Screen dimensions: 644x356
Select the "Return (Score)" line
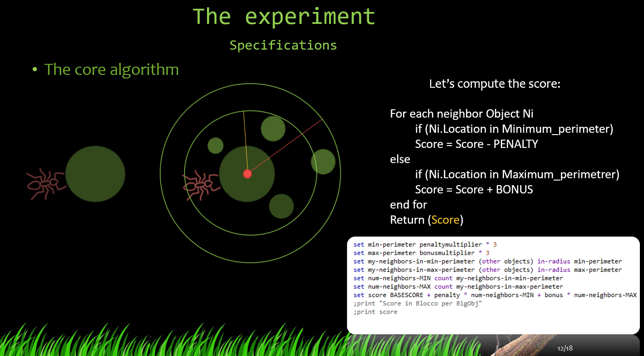[426, 220]
